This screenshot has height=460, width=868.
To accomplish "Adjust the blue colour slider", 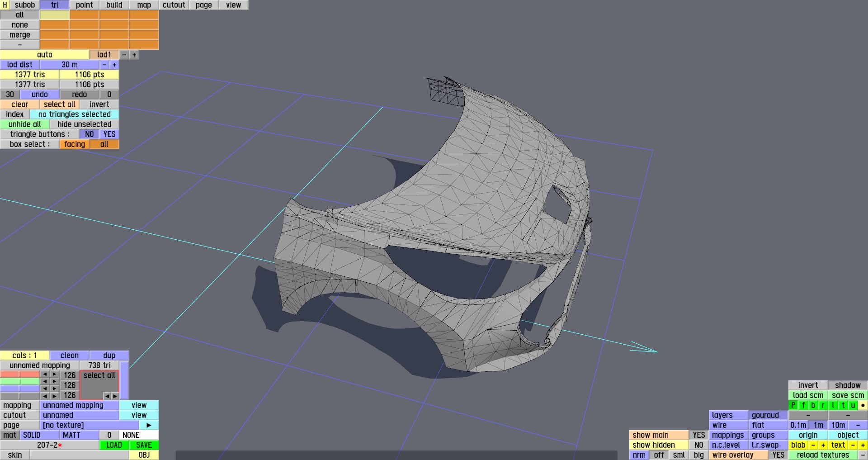I will coord(20,389).
